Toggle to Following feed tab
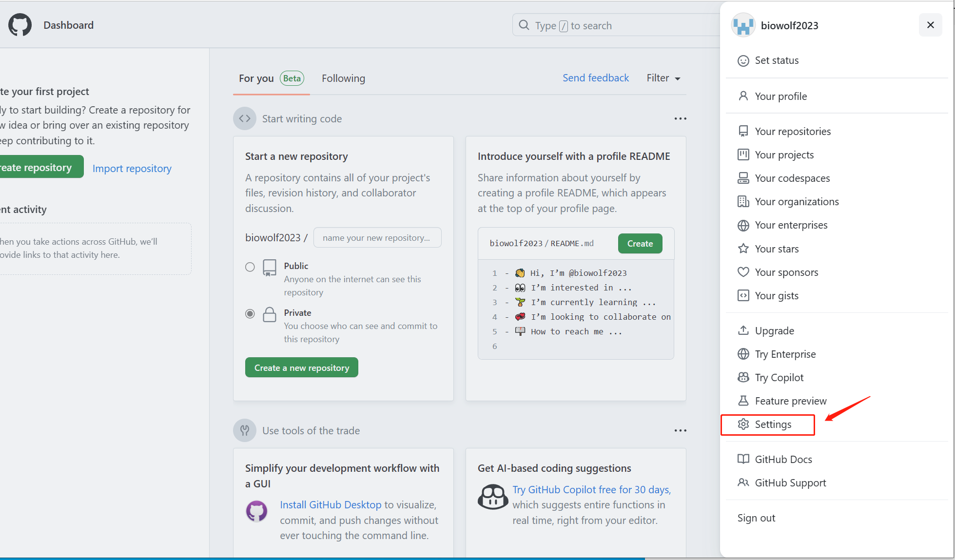Viewport: 955px width, 560px height. (343, 78)
